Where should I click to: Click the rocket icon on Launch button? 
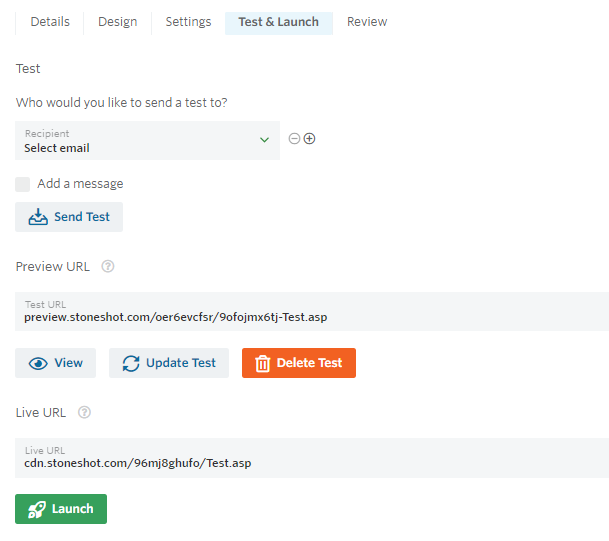coord(37,510)
